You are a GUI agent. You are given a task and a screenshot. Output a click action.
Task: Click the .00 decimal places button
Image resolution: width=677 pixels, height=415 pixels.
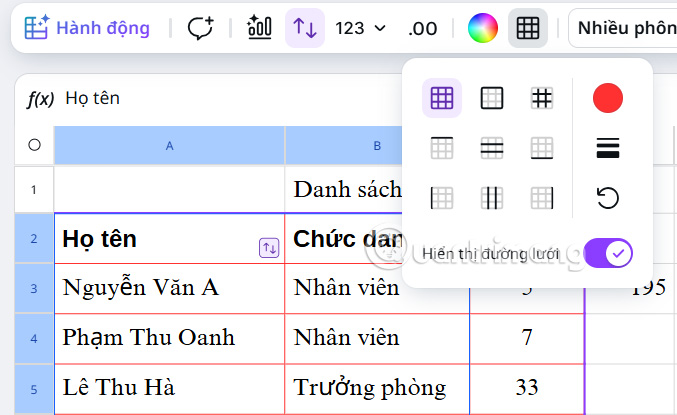[422, 29]
